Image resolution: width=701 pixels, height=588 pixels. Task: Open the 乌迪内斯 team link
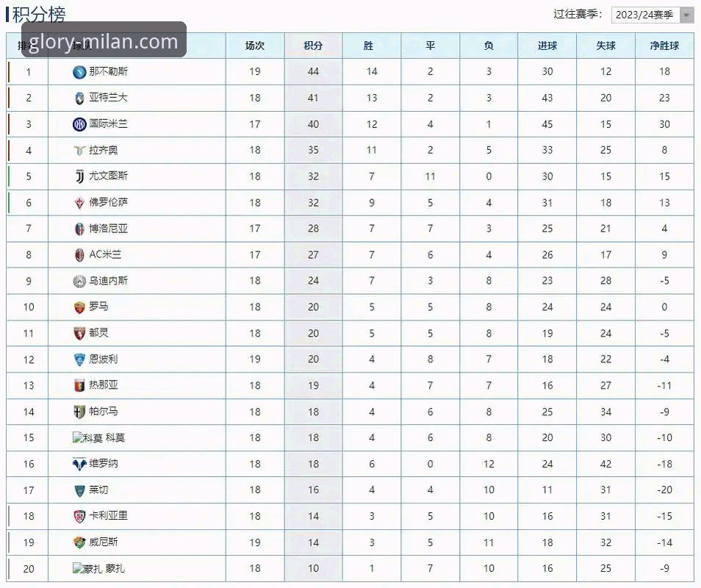click(109, 281)
